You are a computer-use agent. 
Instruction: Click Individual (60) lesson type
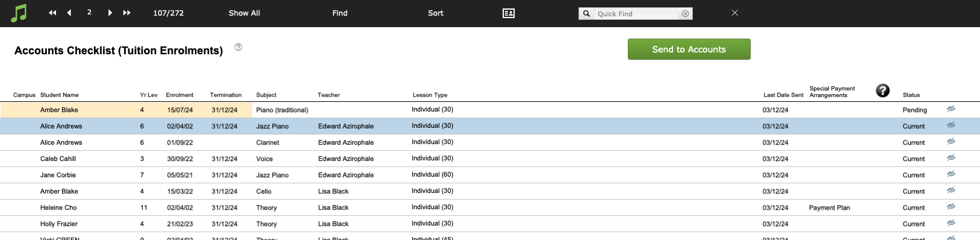pyautogui.click(x=432, y=174)
